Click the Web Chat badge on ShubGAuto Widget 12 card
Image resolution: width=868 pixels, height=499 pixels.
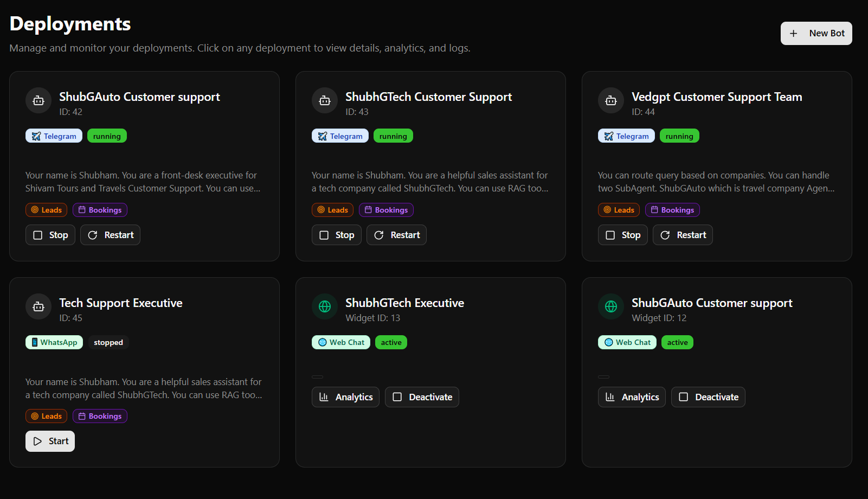[627, 342]
